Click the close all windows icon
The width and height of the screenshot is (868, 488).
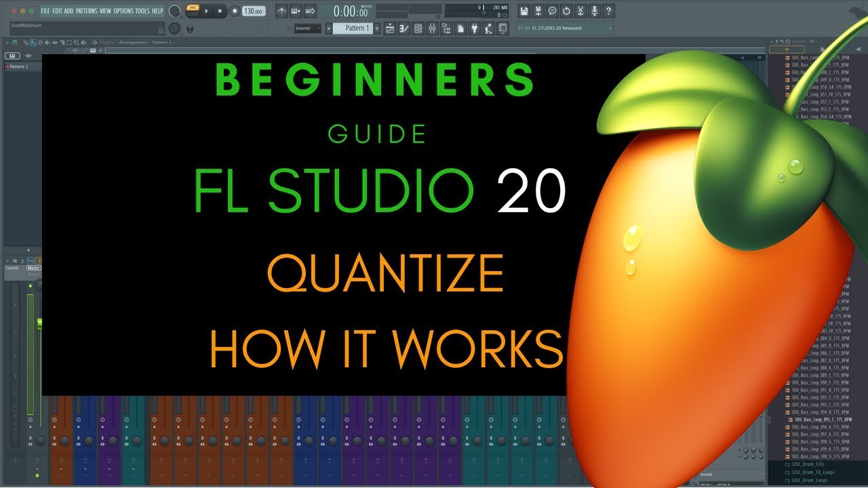(x=502, y=28)
